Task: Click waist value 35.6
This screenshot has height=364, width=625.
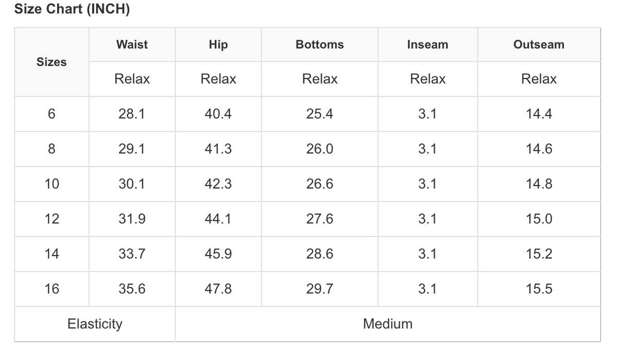Action: pos(132,289)
